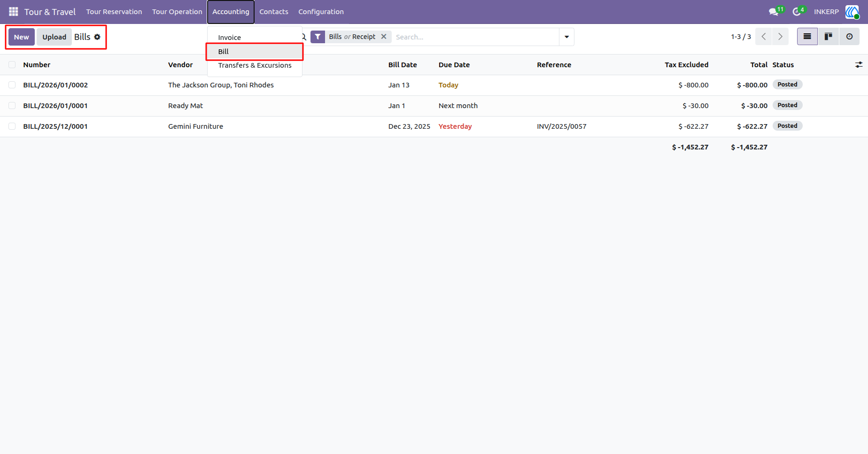Switch to list view
Viewport: 868px width, 454px height.
(807, 37)
